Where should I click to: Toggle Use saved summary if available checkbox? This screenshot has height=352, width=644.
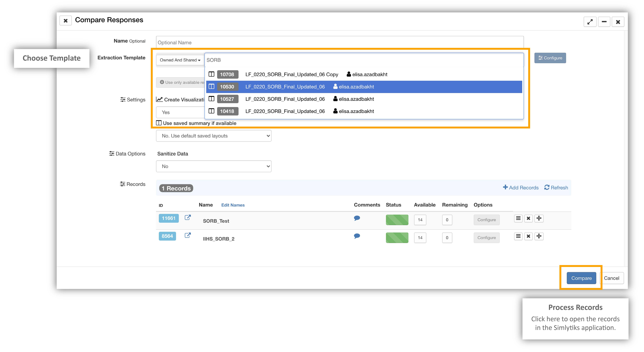(x=159, y=123)
